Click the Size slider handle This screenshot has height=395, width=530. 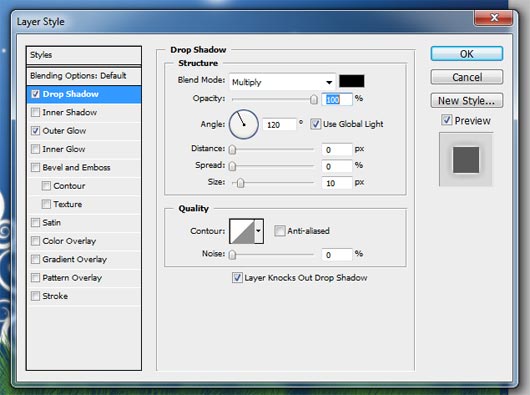pos(240,183)
